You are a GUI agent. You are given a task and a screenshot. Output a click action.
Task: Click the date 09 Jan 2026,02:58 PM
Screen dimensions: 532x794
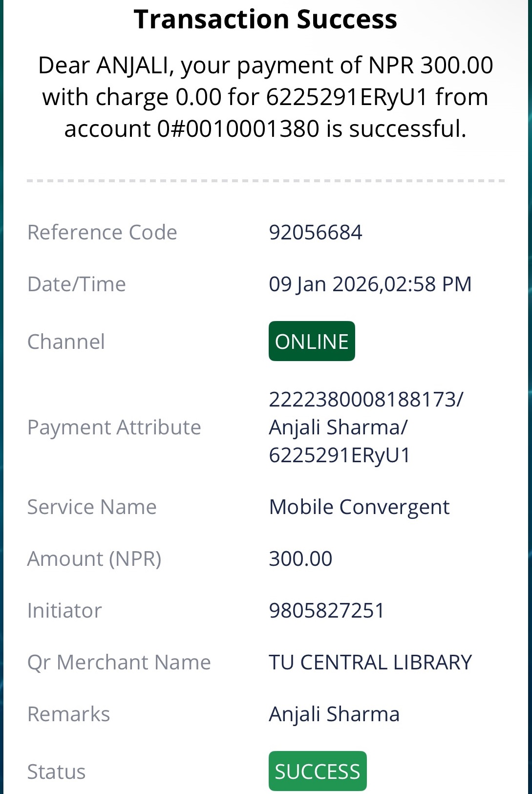(x=370, y=284)
